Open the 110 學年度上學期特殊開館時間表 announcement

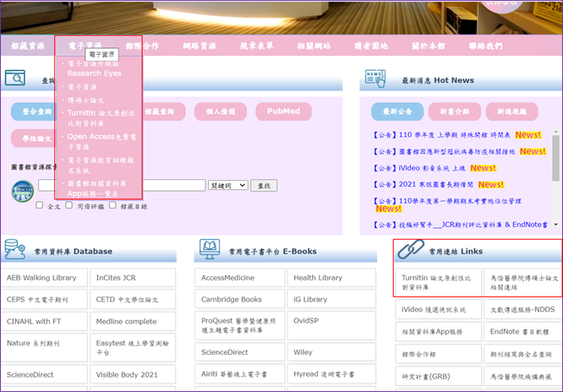coord(441,135)
